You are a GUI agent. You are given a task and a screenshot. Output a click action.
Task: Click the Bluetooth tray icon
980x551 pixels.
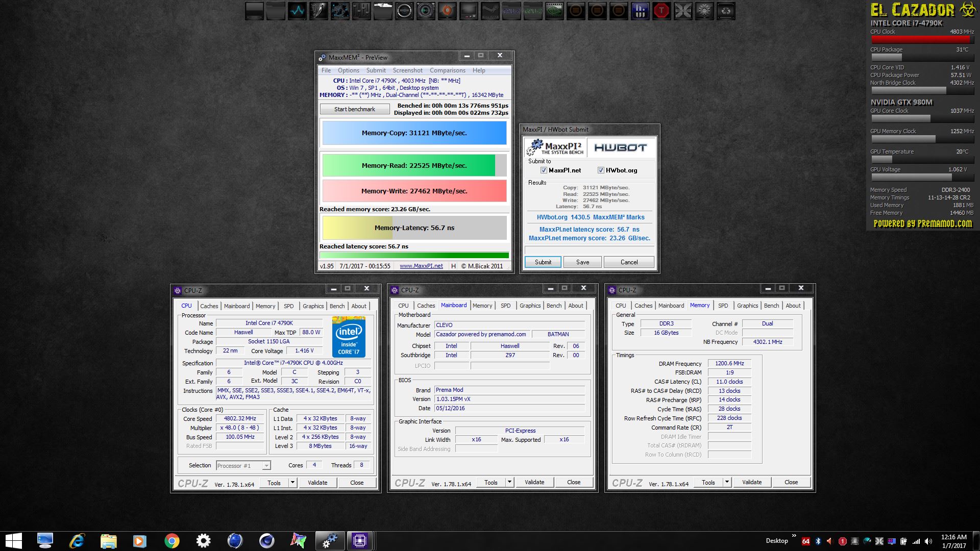[x=818, y=541]
